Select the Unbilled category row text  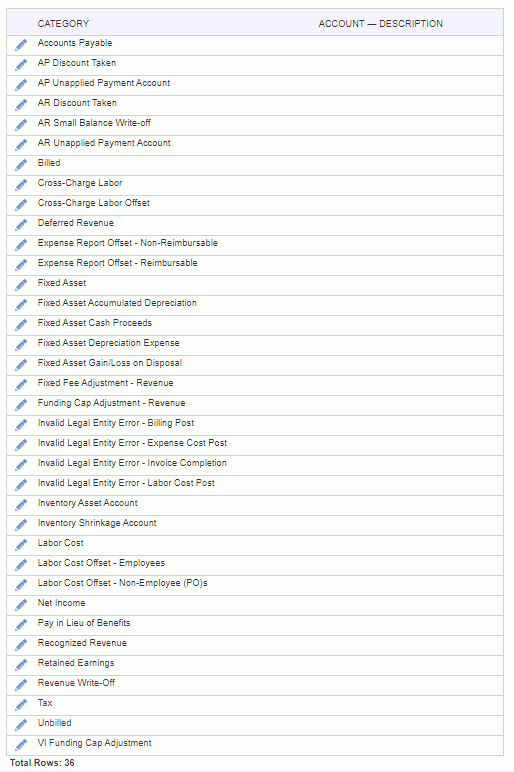click(x=55, y=723)
